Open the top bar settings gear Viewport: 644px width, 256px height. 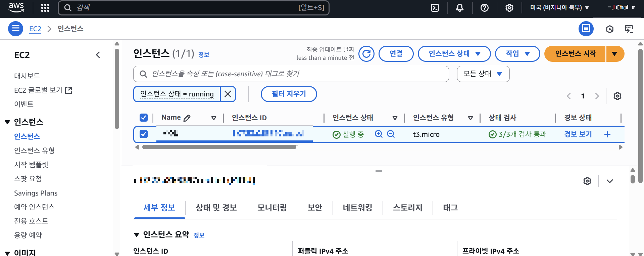pos(509,8)
